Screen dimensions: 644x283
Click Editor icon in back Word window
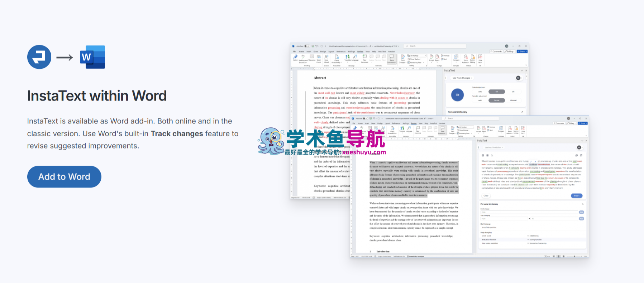(295, 57)
